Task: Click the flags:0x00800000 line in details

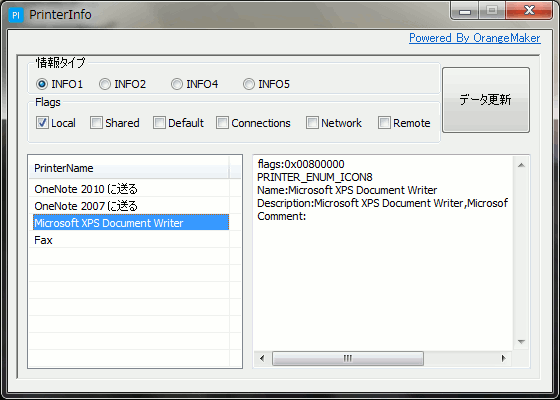Action: [x=301, y=164]
